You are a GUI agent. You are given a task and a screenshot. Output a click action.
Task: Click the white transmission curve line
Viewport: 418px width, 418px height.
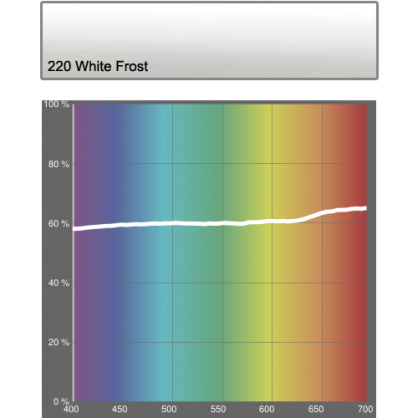pos(220,223)
